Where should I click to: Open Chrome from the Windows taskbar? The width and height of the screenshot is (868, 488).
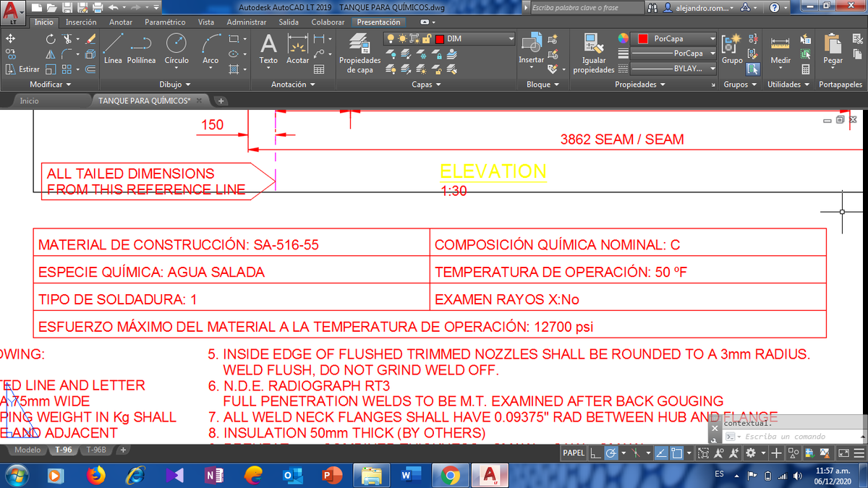tap(449, 474)
